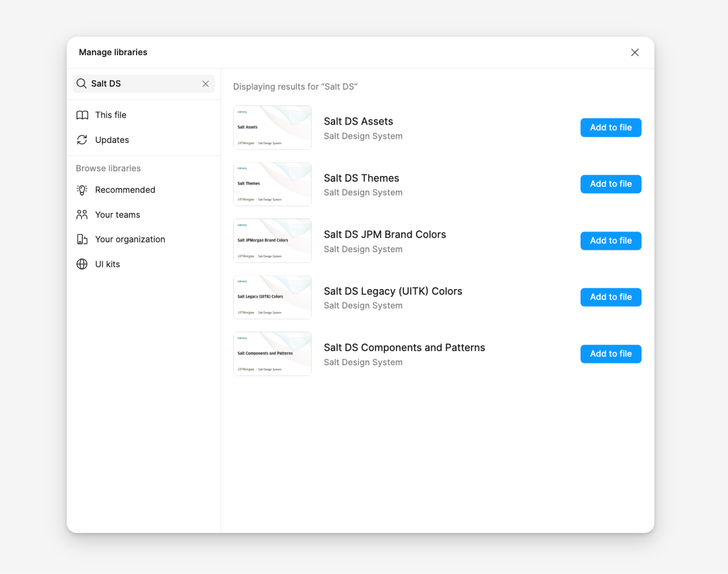This screenshot has height=574, width=728.
Task: Open the UI kits category
Action: pyautogui.click(x=107, y=264)
